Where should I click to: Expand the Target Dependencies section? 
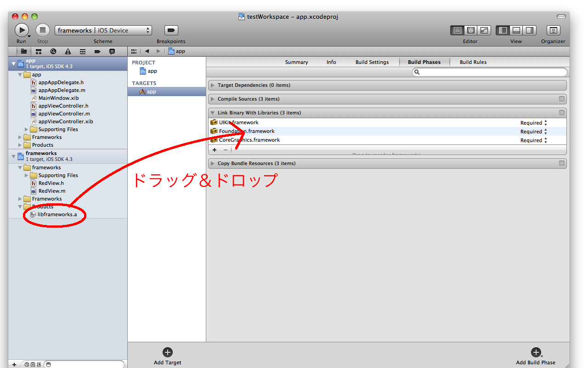point(213,86)
